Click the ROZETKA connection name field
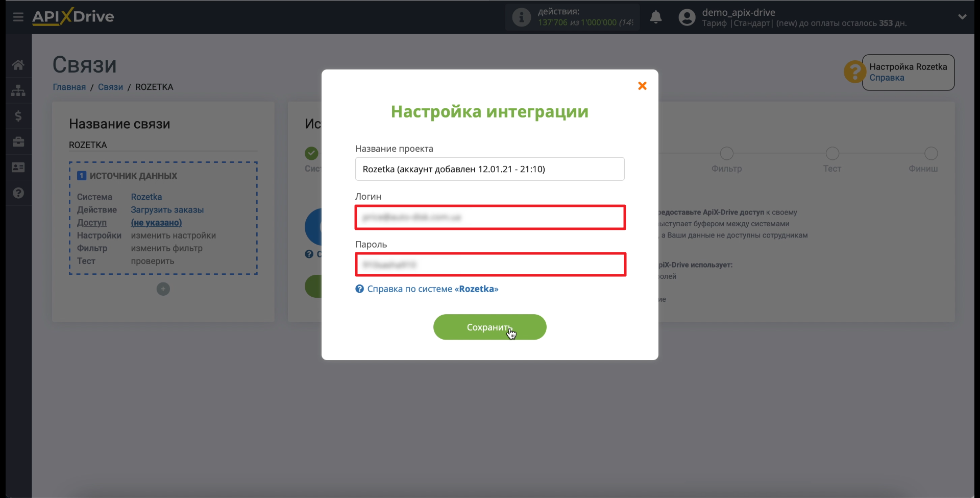Image resolution: width=980 pixels, height=498 pixels. pyautogui.click(x=163, y=145)
